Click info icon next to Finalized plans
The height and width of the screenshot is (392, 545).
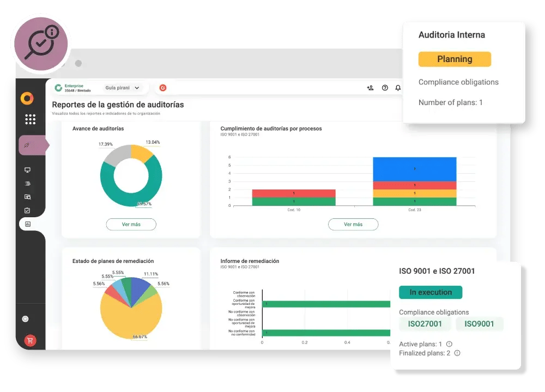pyautogui.click(x=457, y=353)
